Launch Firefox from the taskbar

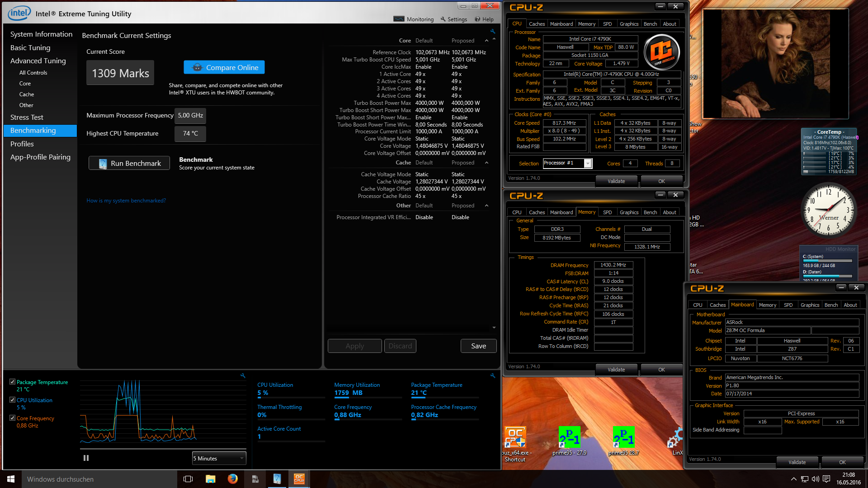pos(232,479)
